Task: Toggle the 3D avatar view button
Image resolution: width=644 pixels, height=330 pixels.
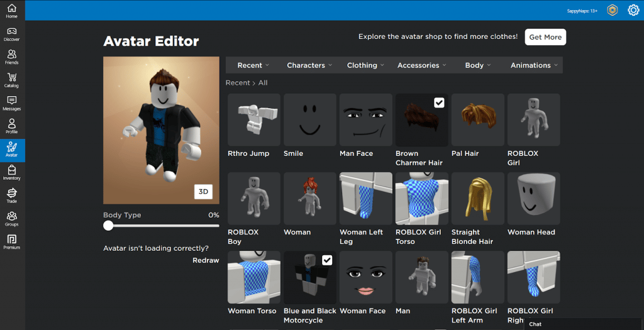Action: [203, 192]
